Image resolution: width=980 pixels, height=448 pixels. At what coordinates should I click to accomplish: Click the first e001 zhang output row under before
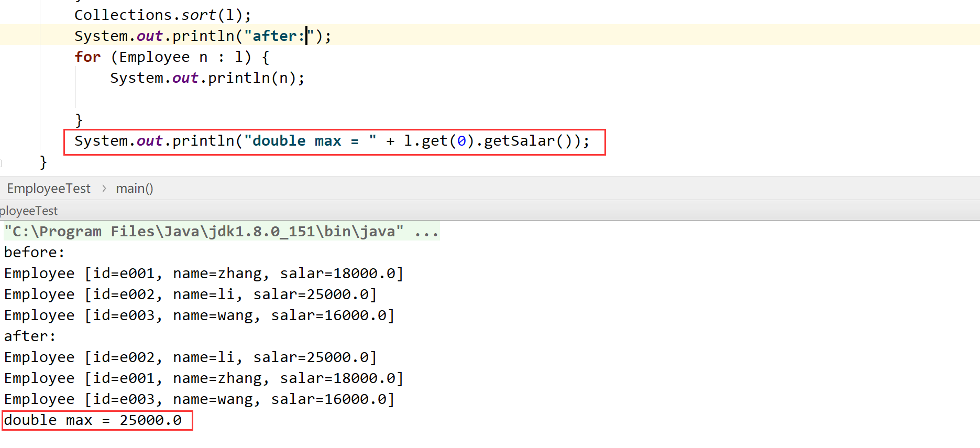(x=204, y=273)
